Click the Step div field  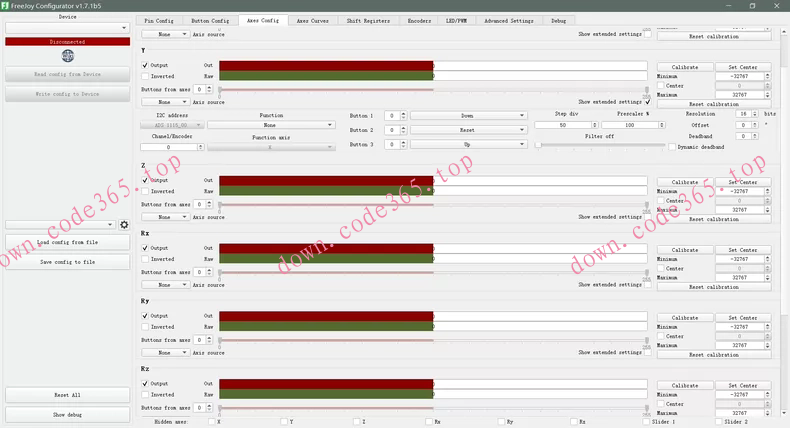pos(566,125)
